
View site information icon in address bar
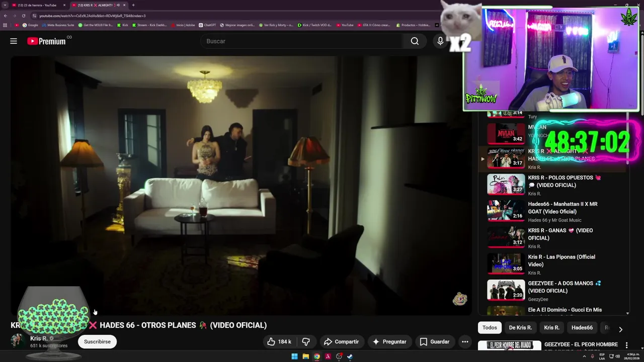(34, 16)
